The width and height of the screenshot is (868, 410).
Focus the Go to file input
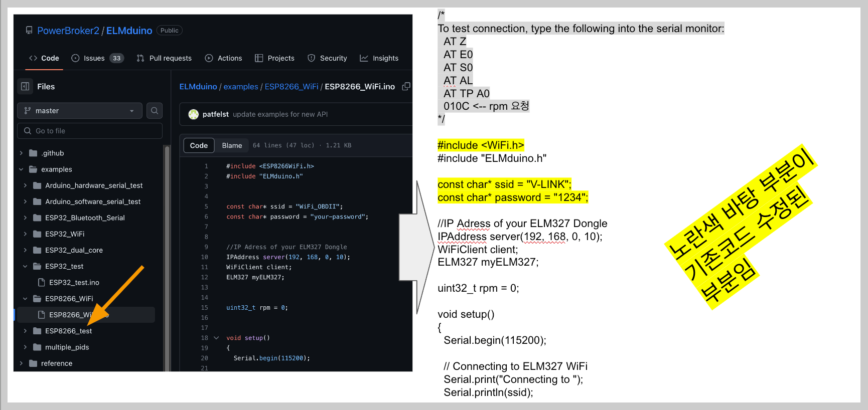pos(90,131)
